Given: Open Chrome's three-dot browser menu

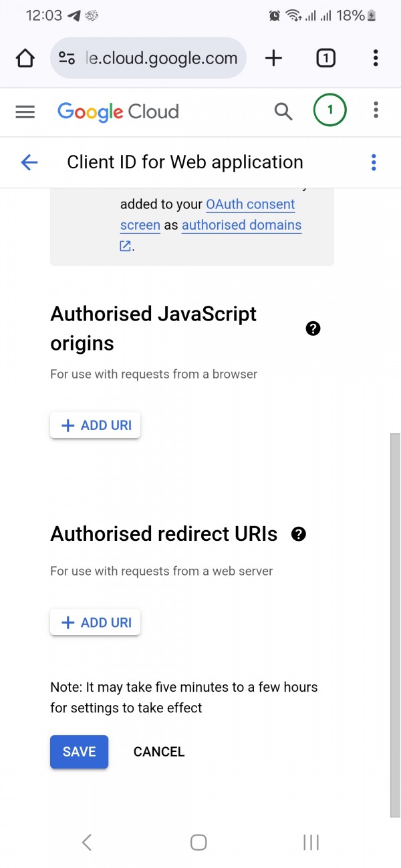Looking at the screenshot, I should point(376,58).
